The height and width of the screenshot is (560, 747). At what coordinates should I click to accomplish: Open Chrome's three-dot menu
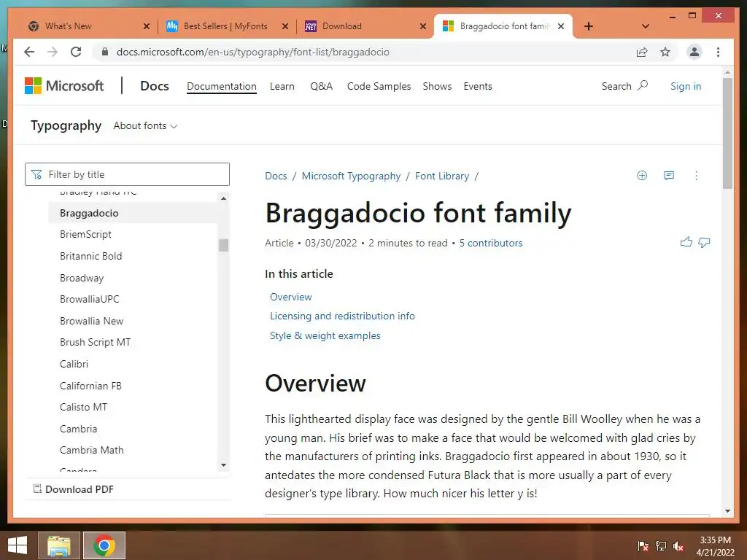click(718, 52)
